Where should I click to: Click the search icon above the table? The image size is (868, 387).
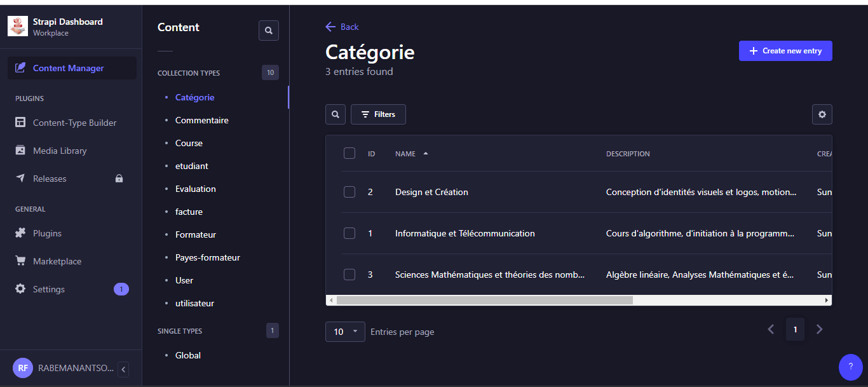tap(336, 114)
